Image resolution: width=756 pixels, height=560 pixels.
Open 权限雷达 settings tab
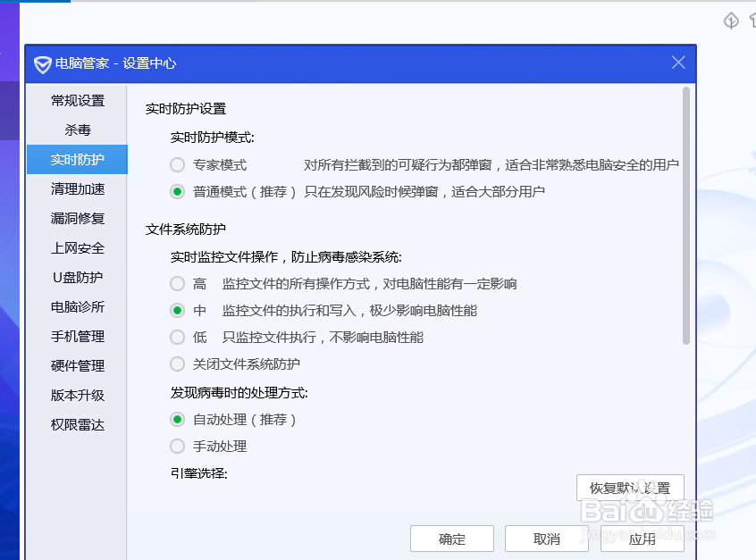(x=77, y=424)
